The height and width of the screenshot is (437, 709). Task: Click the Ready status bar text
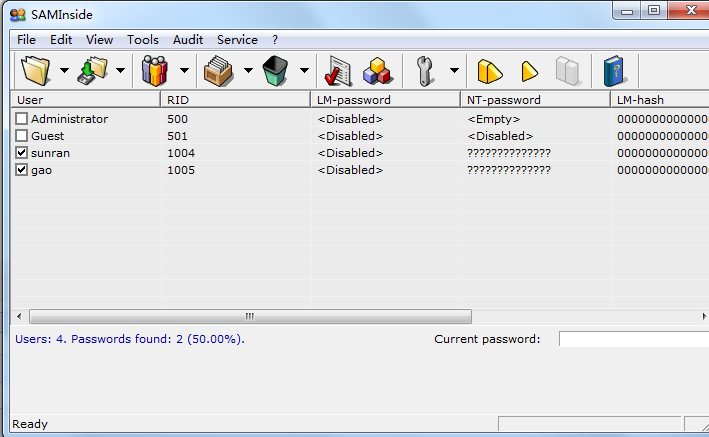(x=30, y=424)
